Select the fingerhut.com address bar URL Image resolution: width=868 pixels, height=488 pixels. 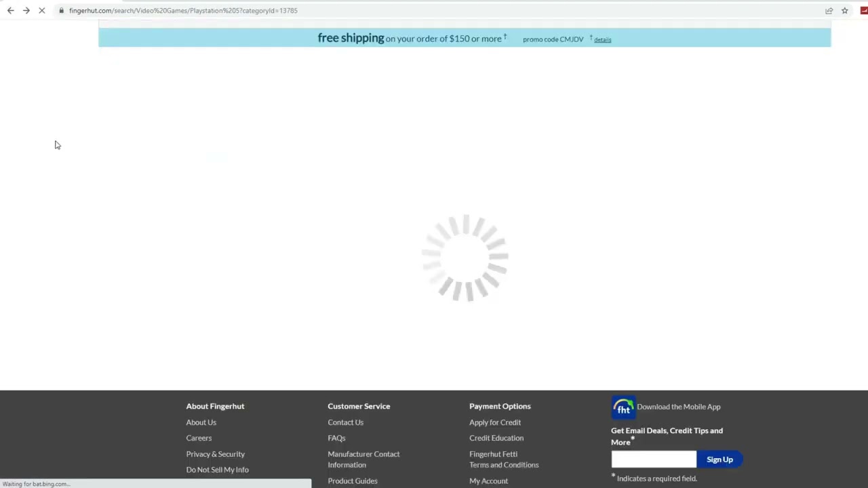[183, 11]
